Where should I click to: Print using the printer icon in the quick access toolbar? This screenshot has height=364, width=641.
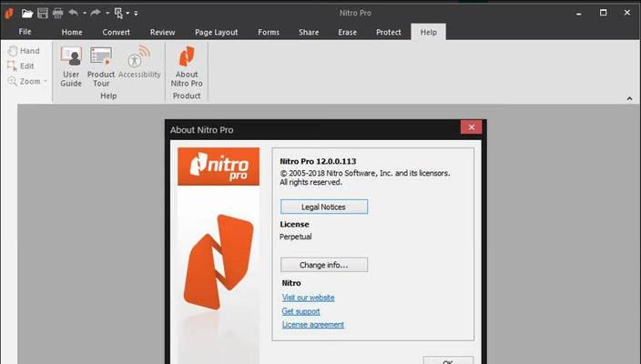pos(57,13)
